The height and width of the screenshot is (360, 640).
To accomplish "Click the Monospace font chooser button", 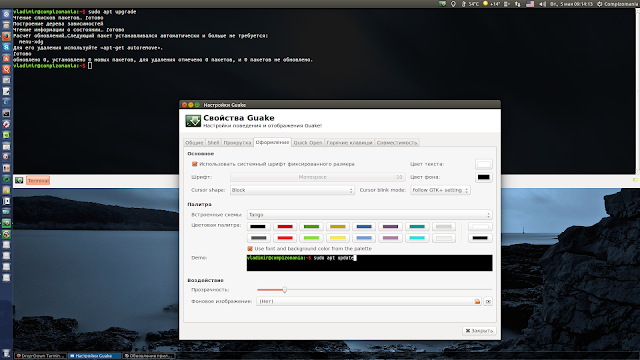I will click(x=318, y=177).
